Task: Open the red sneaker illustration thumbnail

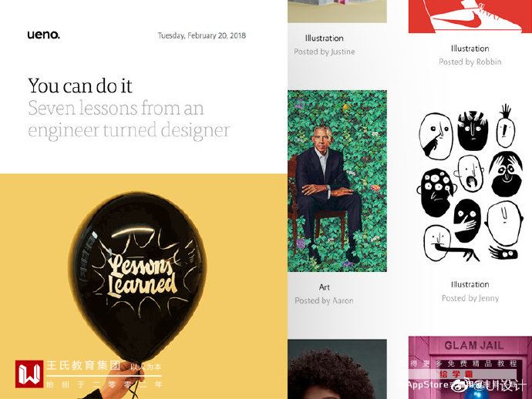Action: point(470,16)
